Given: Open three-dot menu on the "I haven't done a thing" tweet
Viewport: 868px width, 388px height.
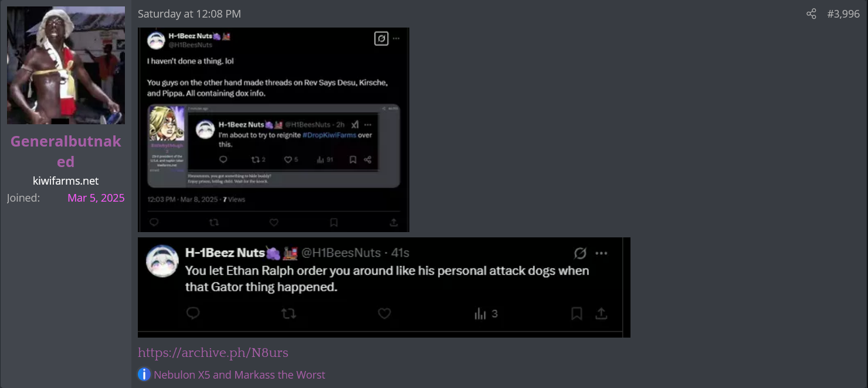Looking at the screenshot, I should tap(396, 39).
